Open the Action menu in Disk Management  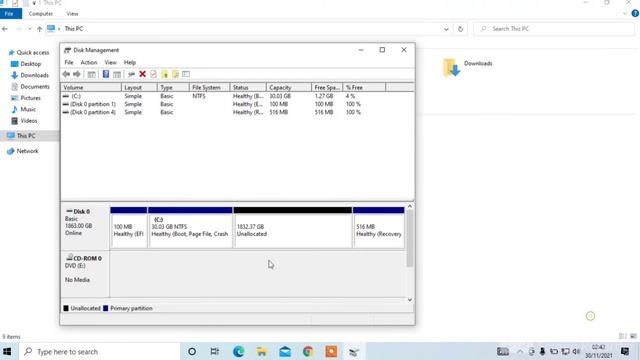(x=89, y=62)
